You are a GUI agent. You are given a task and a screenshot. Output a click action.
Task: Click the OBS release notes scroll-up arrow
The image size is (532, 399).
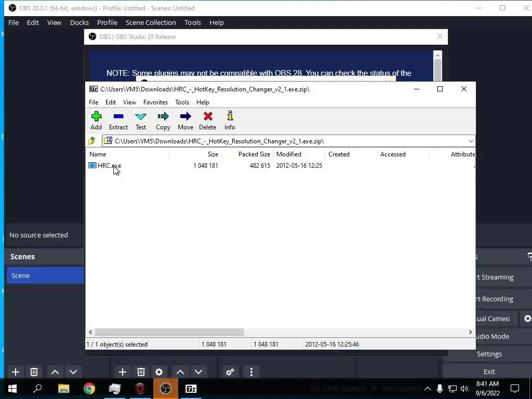pyautogui.click(x=437, y=55)
